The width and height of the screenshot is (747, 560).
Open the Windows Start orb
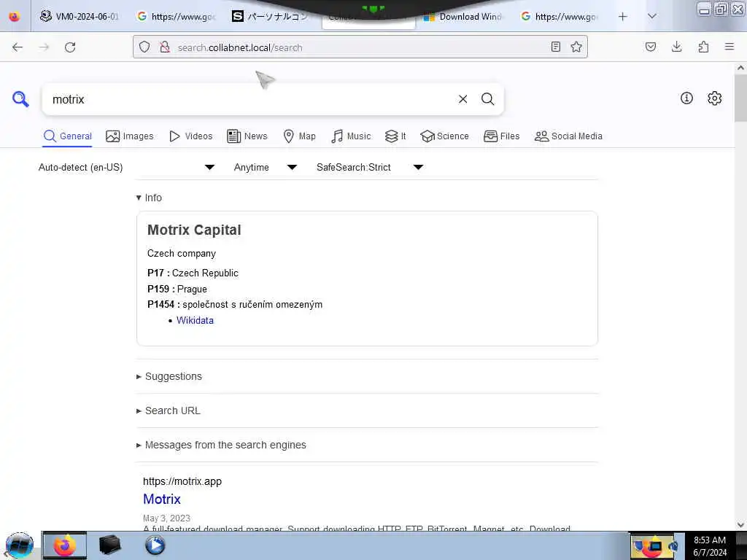19,545
